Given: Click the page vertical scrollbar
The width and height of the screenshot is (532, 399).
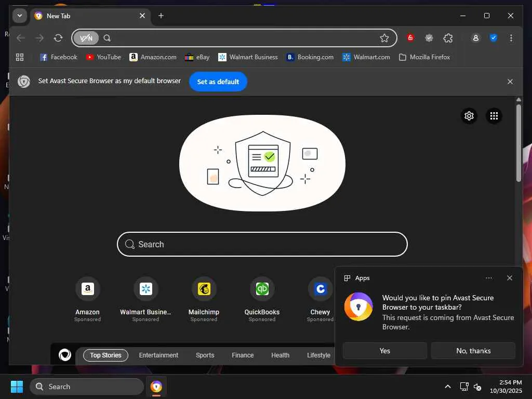Looking at the screenshot, I should coord(518,143).
